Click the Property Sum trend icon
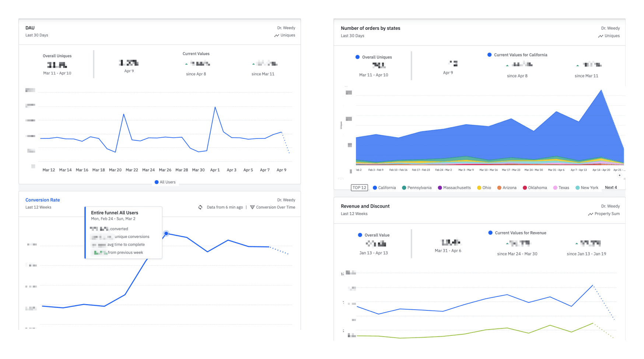Image resolution: width=644 pixels, height=359 pixels. point(591,214)
